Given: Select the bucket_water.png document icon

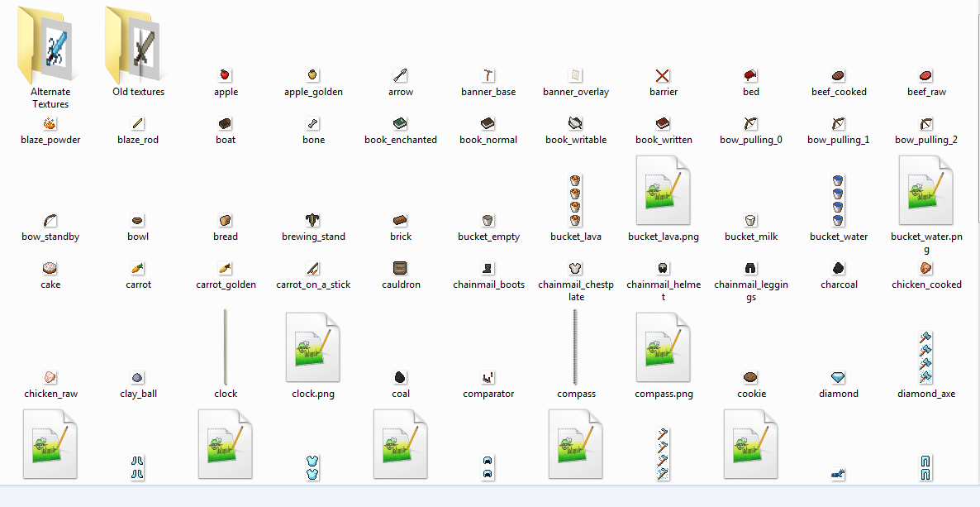Looking at the screenshot, I should [925, 190].
